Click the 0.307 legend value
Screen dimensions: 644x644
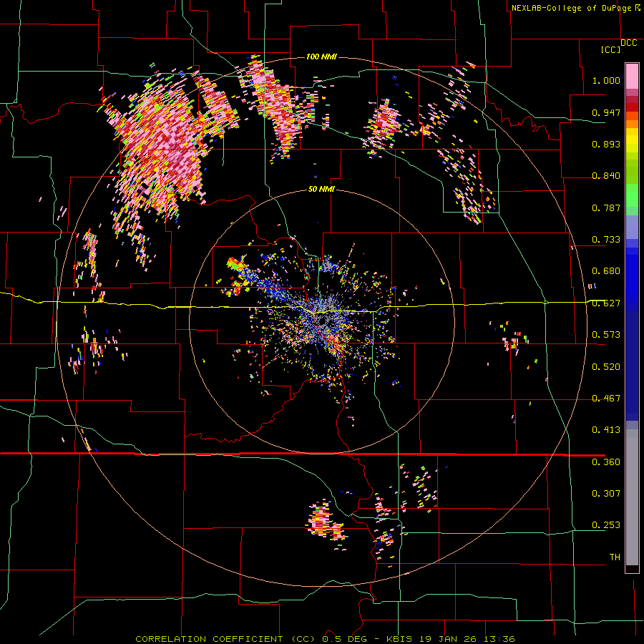[x=606, y=494]
